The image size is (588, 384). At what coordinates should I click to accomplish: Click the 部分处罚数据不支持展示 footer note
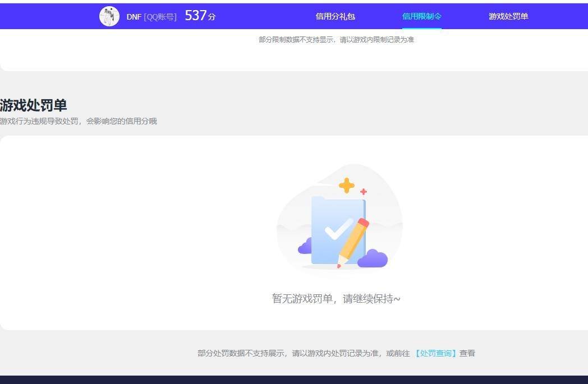pos(336,353)
